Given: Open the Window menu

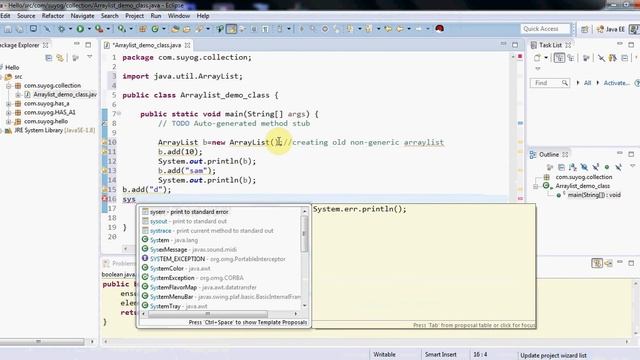Looking at the screenshot, I should 179,16.
